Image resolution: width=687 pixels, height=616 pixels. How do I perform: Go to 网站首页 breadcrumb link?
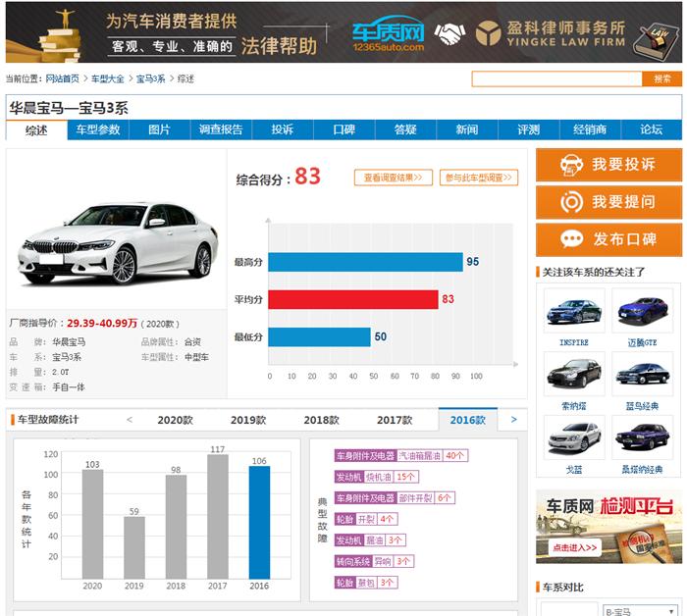(x=62, y=78)
